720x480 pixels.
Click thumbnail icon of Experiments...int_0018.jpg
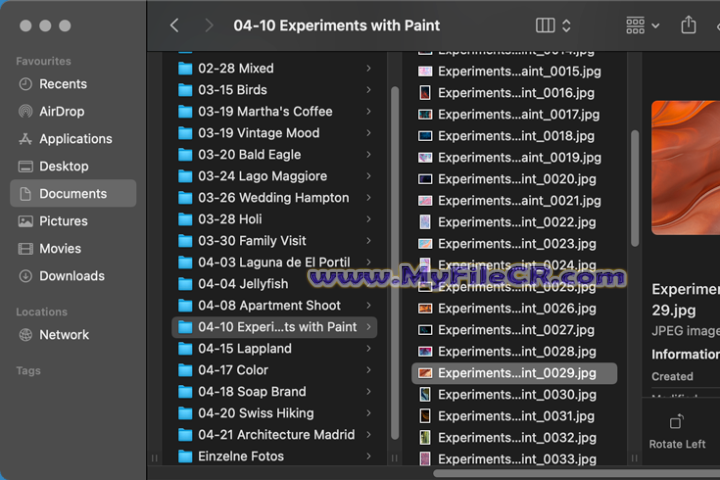point(425,136)
